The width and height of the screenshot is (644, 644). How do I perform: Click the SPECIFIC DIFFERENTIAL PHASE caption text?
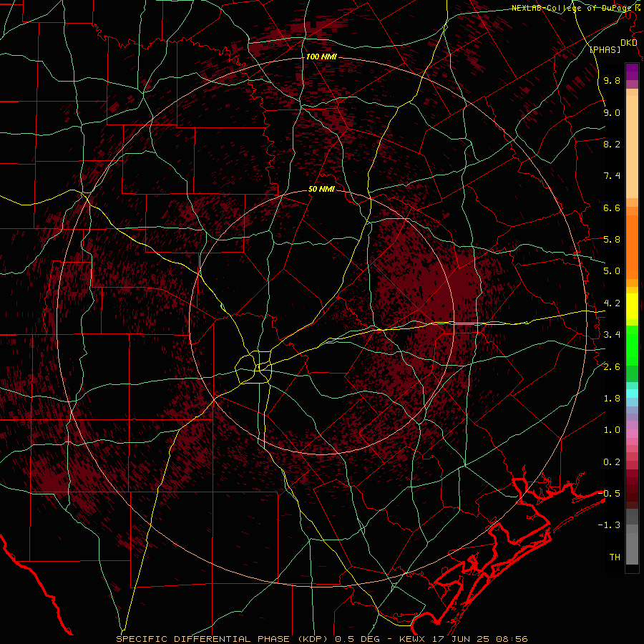pyautogui.click(x=204, y=639)
